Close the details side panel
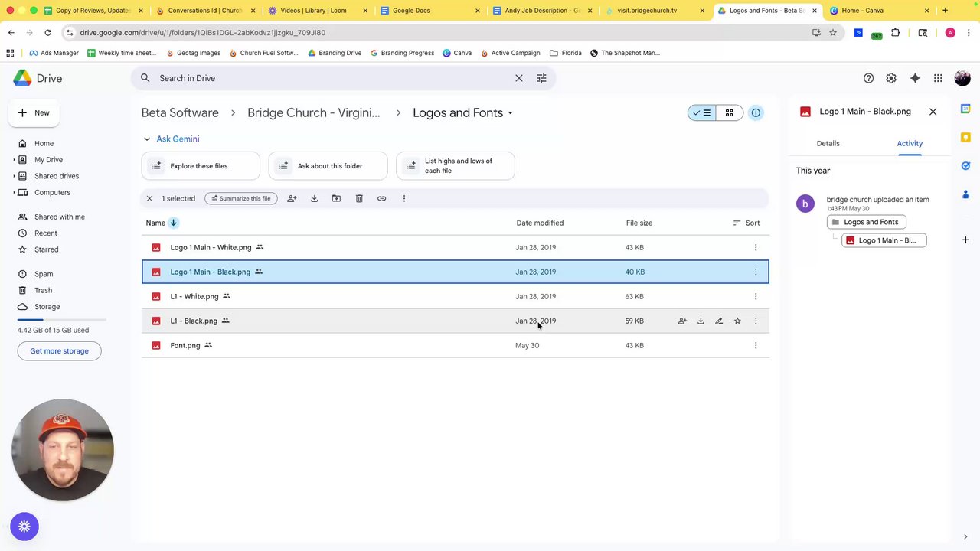The height and width of the screenshot is (551, 980). point(933,112)
